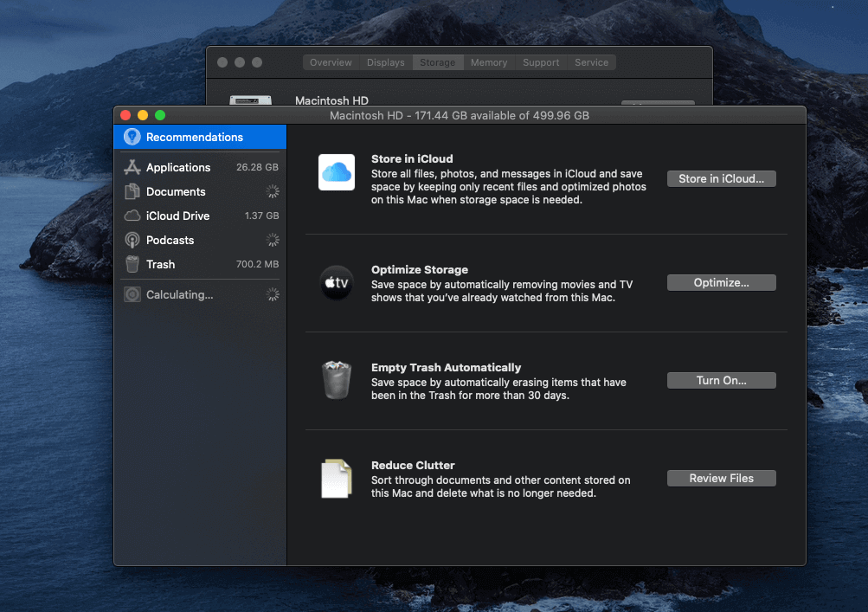The width and height of the screenshot is (868, 612).
Task: Close the storage management window with red button
Action: [125, 115]
